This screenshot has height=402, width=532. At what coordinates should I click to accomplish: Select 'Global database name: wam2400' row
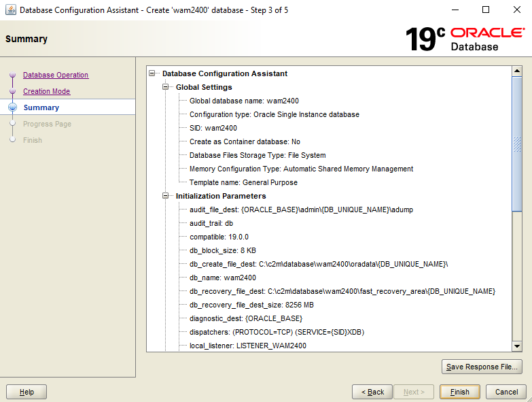click(244, 101)
